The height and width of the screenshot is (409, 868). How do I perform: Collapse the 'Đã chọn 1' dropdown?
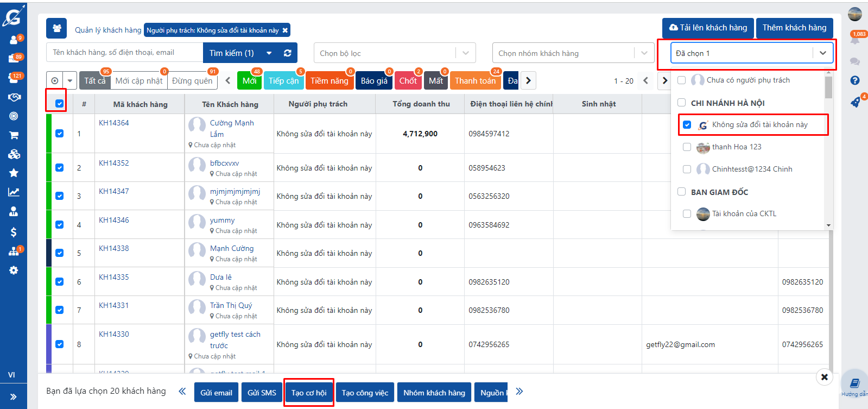pyautogui.click(x=822, y=53)
